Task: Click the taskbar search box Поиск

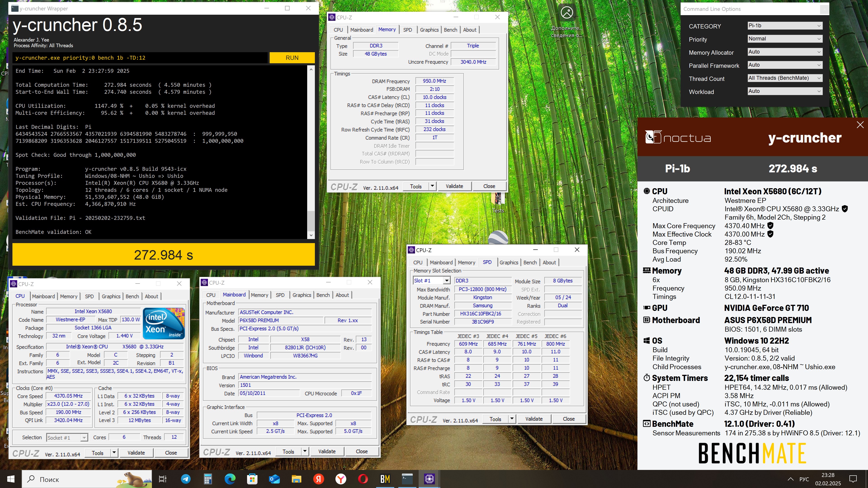Action: click(x=87, y=479)
